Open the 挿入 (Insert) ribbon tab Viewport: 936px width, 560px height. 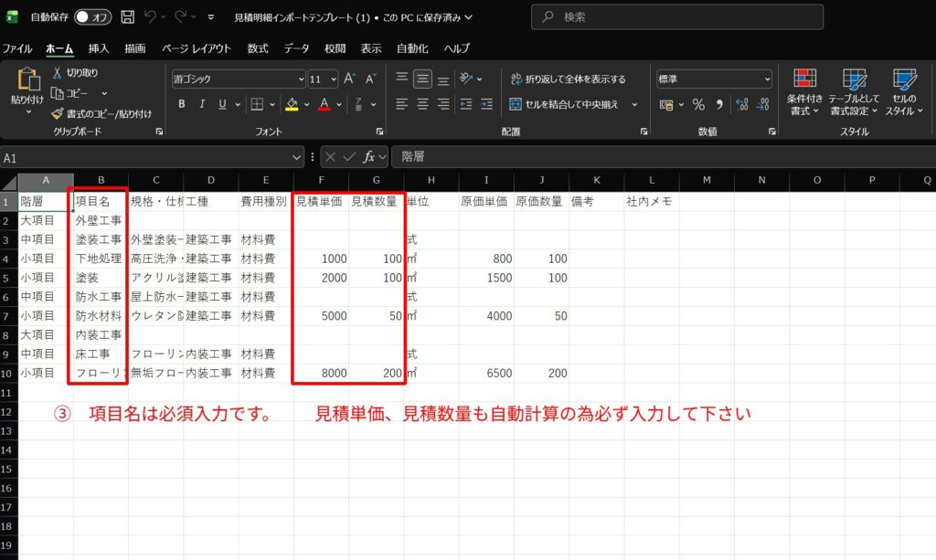pos(99,48)
